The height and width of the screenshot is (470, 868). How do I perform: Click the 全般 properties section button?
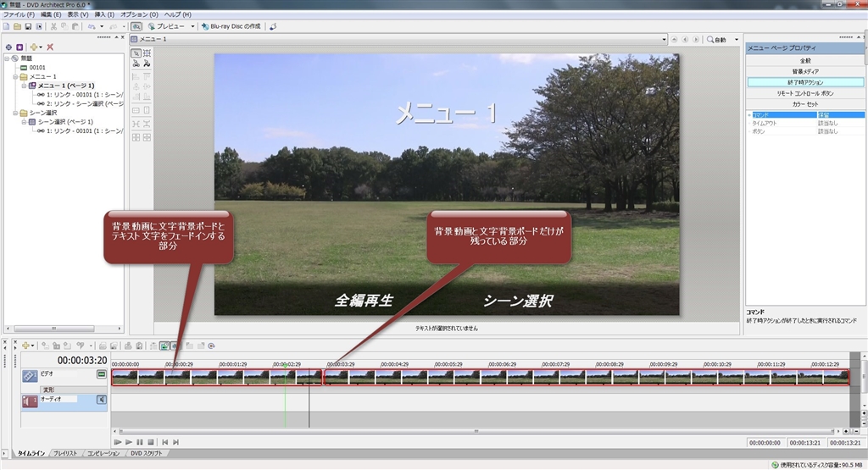tap(805, 61)
